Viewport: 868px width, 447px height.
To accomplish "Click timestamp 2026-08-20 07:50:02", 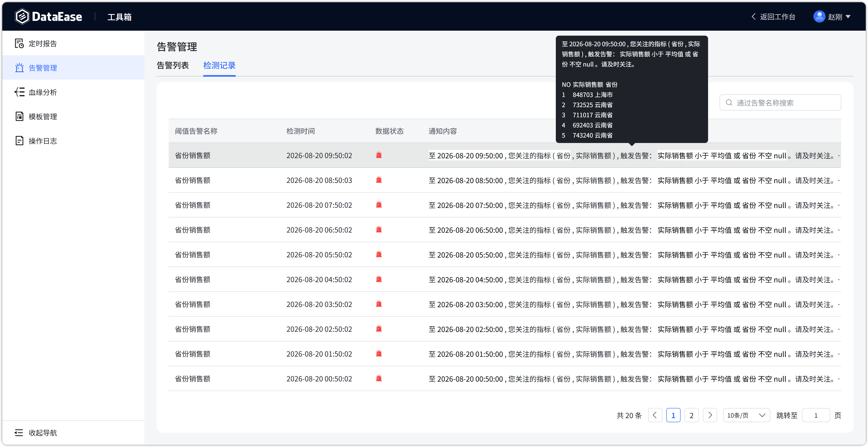I will 319,205.
